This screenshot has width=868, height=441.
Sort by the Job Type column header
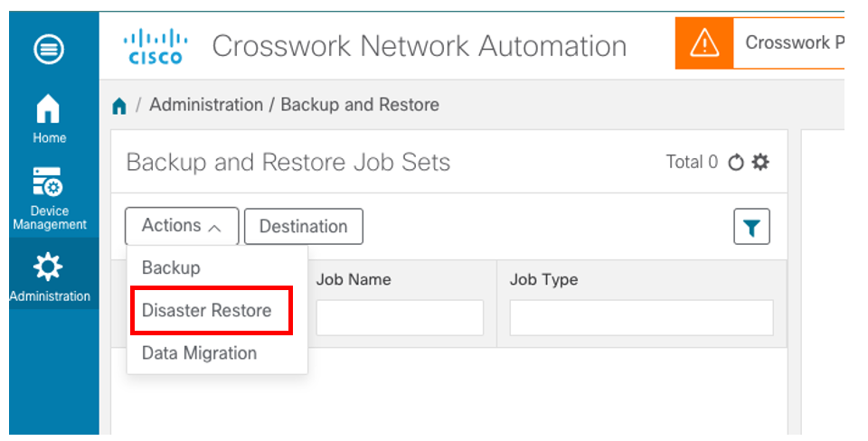click(543, 279)
